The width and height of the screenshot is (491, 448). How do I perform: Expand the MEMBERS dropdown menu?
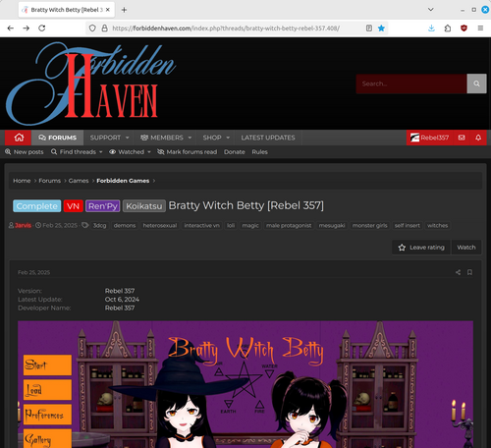166,138
